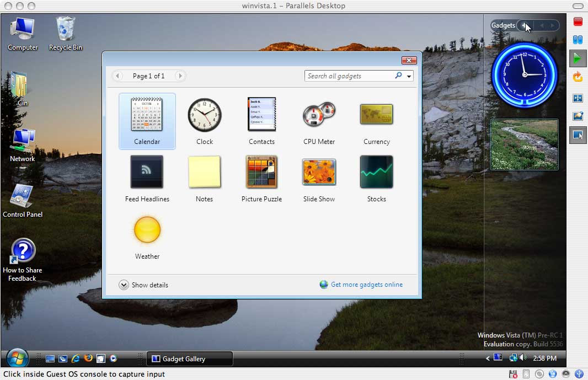Screen dimensions: 588x380
Task: Click the Parallels network status icon
Action: pos(552,374)
